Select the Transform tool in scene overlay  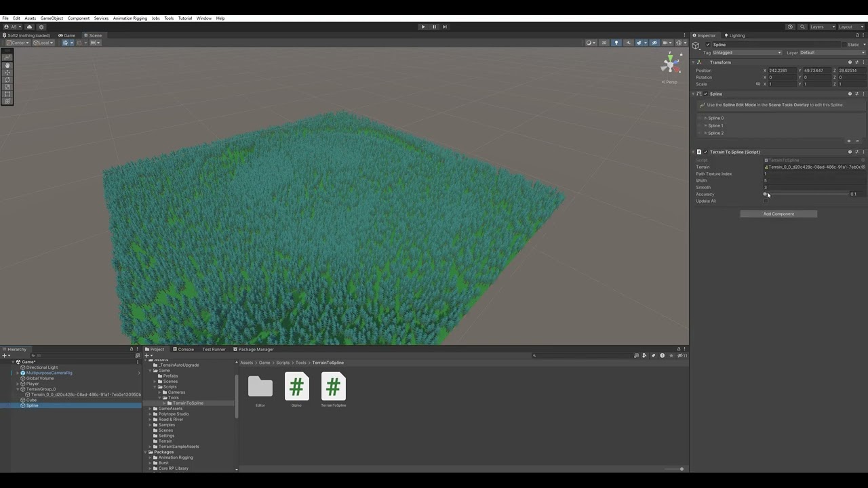click(7, 101)
